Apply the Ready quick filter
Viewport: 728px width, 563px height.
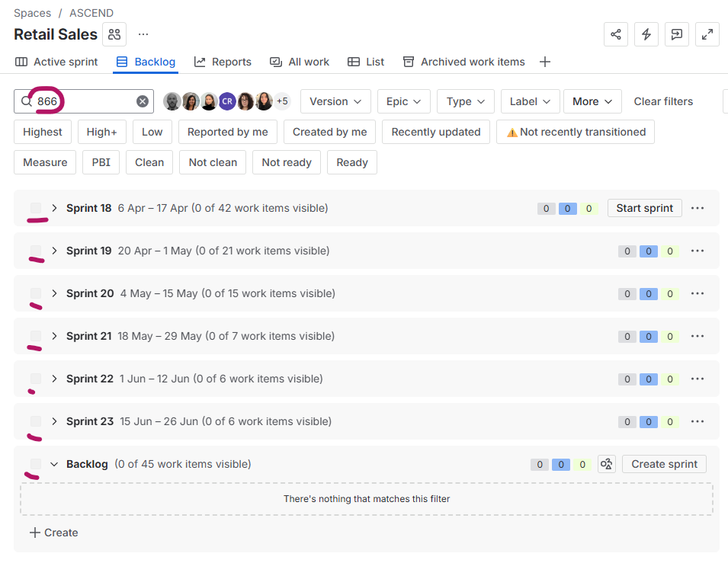click(x=352, y=162)
